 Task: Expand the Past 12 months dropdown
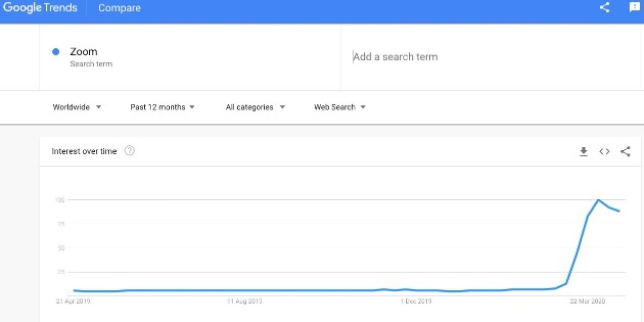click(x=162, y=107)
